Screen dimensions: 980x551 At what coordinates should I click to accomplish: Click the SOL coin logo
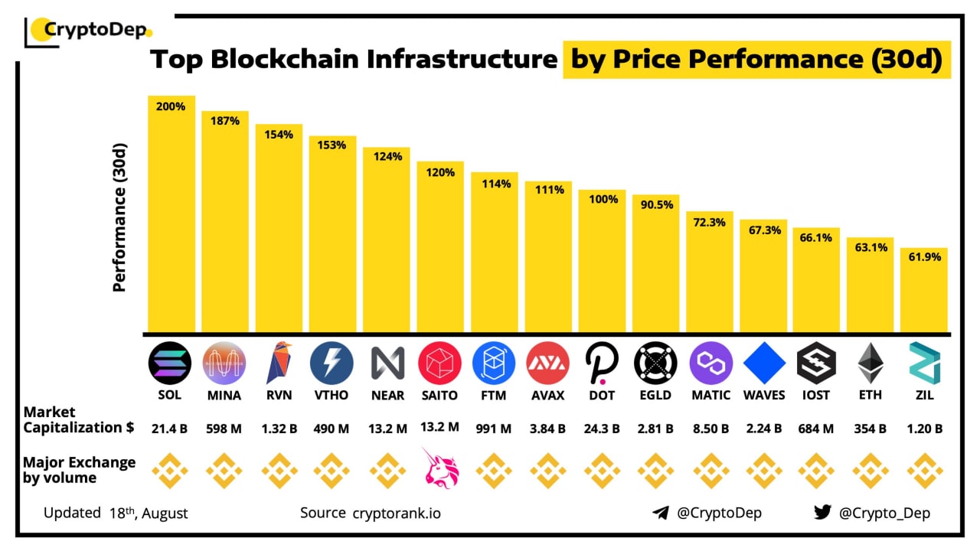tap(170, 363)
